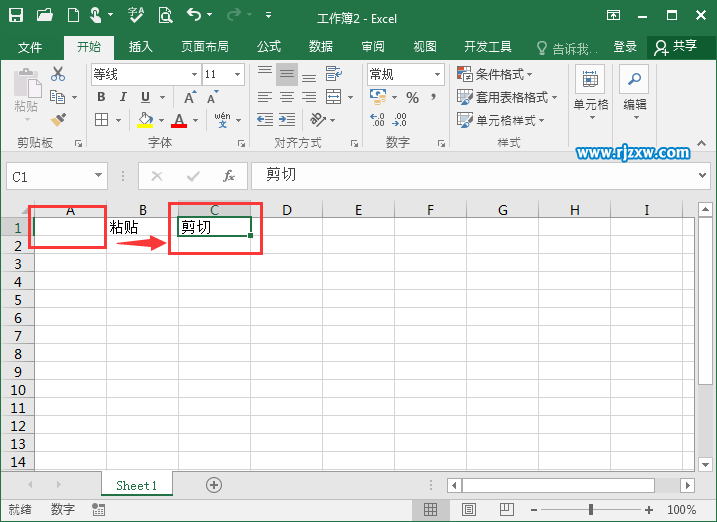The image size is (717, 522).
Task: Switch to Review (审阅) tab
Action: (373, 47)
